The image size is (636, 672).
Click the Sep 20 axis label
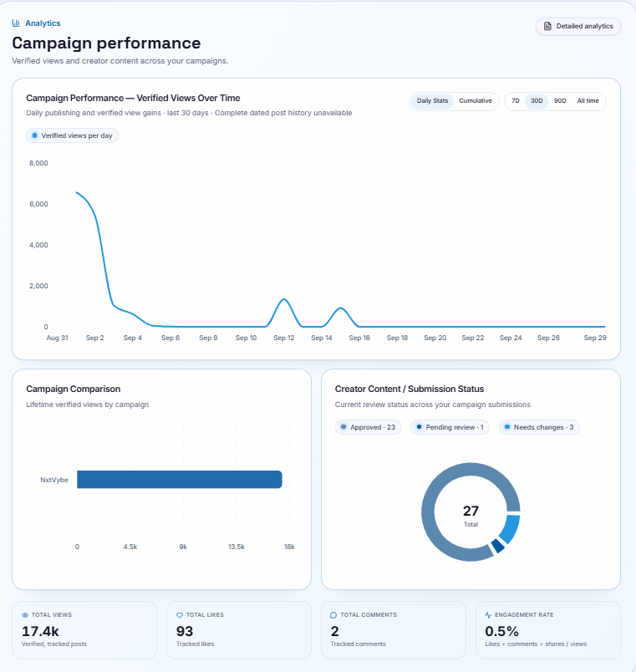click(435, 338)
